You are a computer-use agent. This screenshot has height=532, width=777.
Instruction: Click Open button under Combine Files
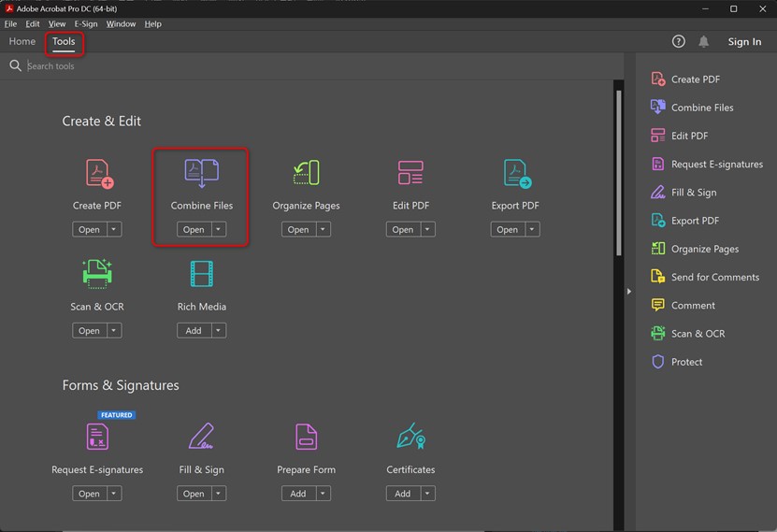(194, 229)
